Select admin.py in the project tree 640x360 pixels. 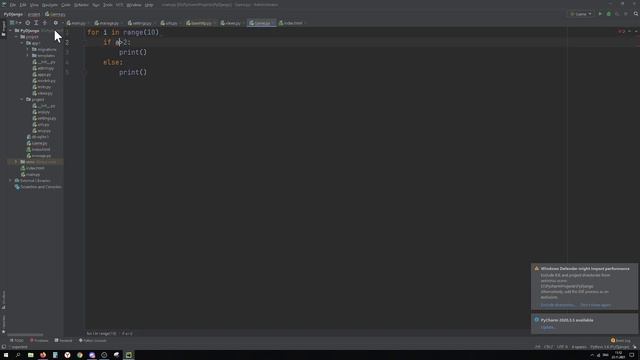tap(43, 68)
